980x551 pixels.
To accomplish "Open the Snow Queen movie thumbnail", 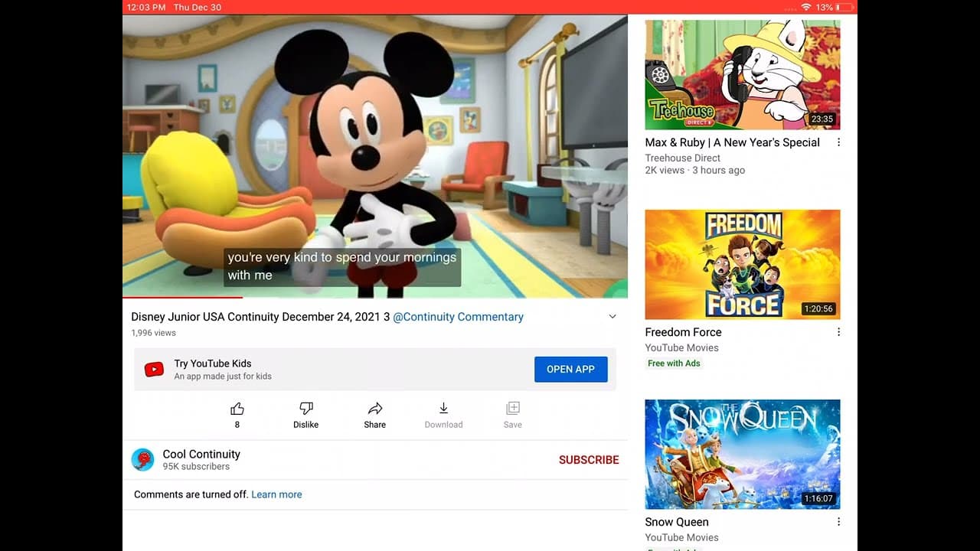I will tap(743, 455).
